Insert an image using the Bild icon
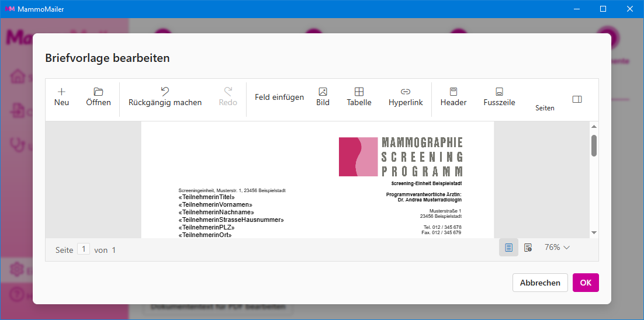The width and height of the screenshot is (644, 320). [323, 92]
